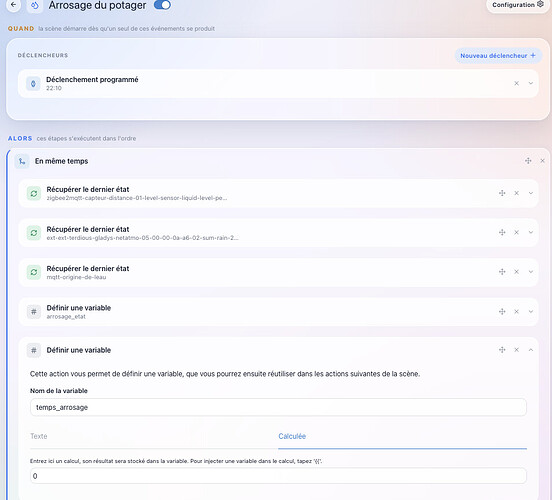Collapse the temps_arrosage variable action

click(531, 350)
